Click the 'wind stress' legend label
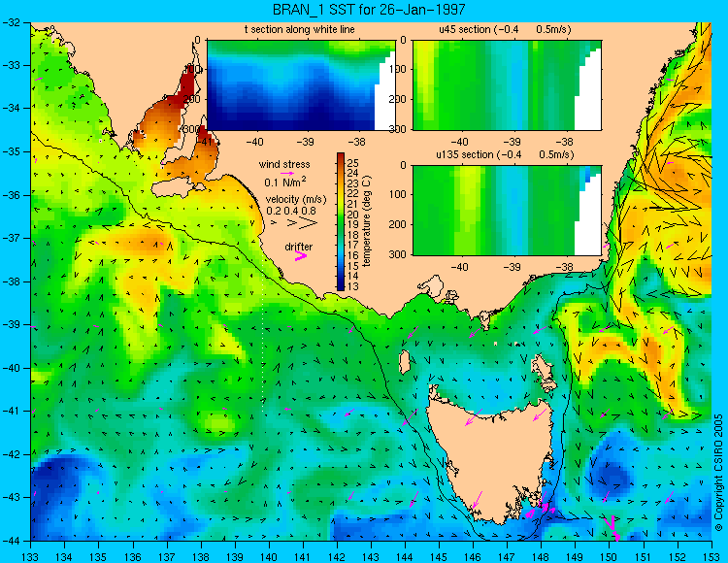The height and width of the screenshot is (563, 728). click(x=284, y=164)
